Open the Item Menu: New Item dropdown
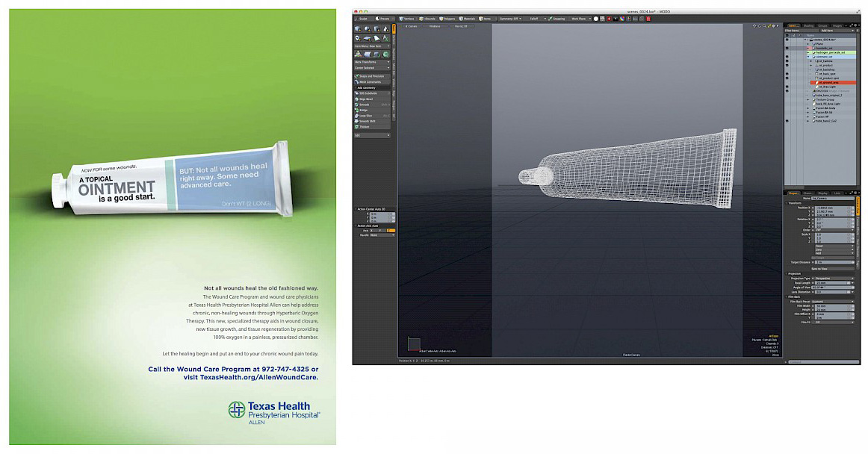Image resolution: width=868 pixels, height=454 pixels. (x=372, y=46)
